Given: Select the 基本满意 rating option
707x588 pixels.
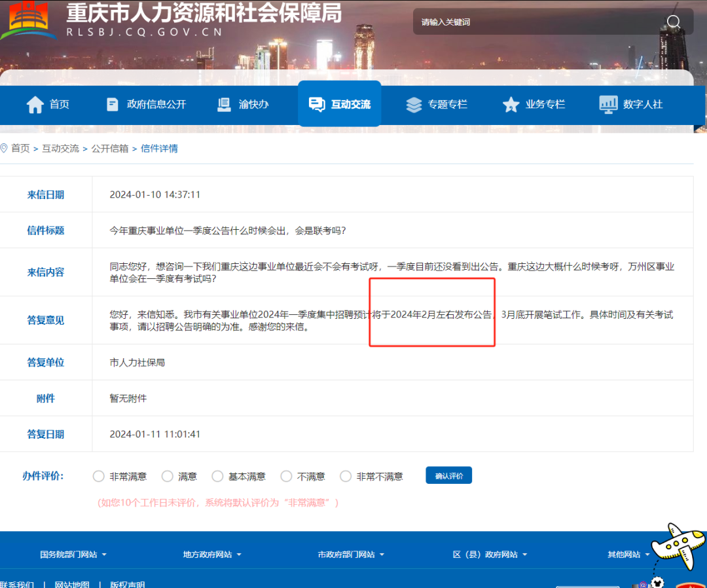Looking at the screenshot, I should tap(217, 476).
